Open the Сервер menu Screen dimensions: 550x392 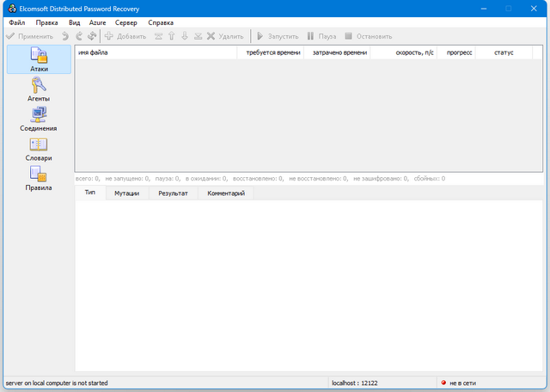point(126,22)
